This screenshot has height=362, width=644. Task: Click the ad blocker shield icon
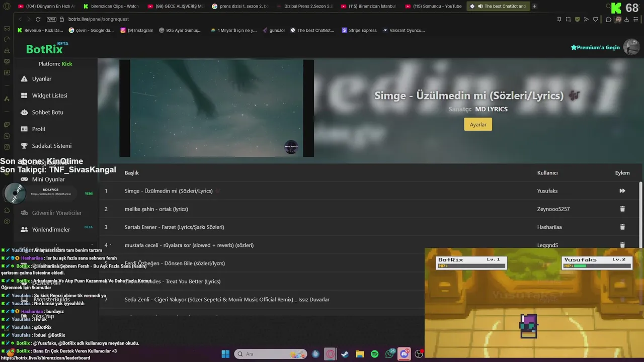(578, 19)
